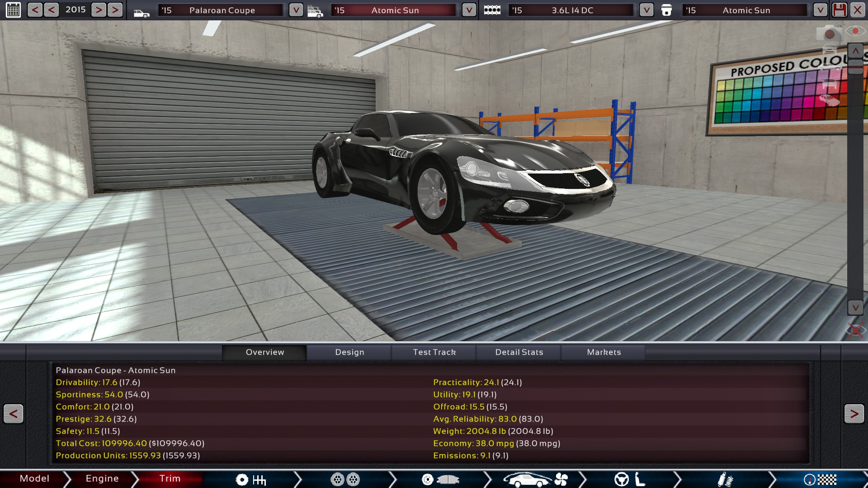Open the aerodynamics car and fan step icon
Viewport: 868px width, 488px height.
(x=535, y=479)
